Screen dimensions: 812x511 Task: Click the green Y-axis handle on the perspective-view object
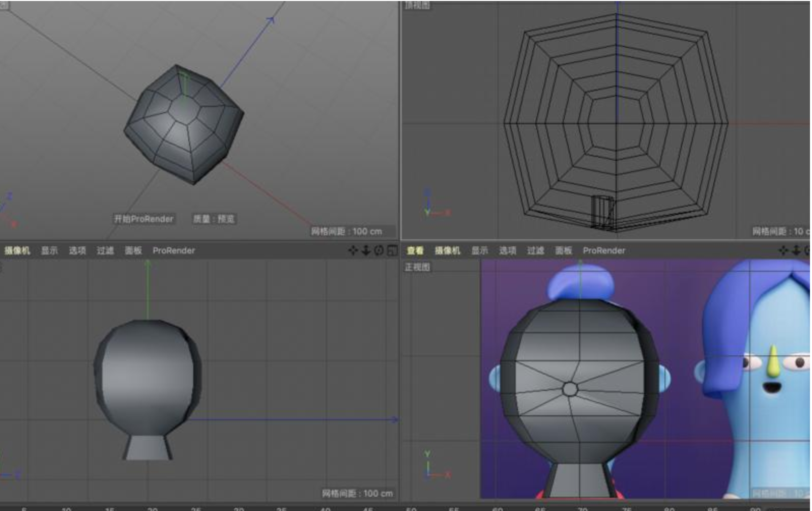(185, 84)
